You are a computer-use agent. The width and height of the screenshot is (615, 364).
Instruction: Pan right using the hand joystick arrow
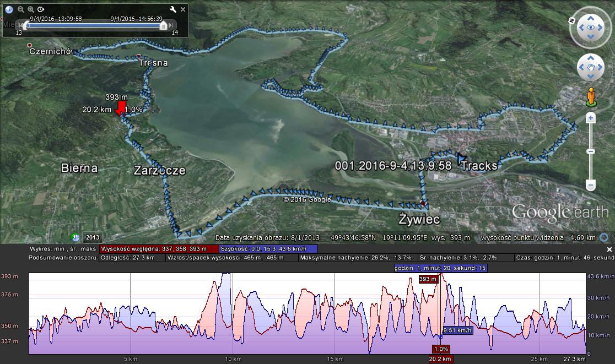pyautogui.click(x=601, y=67)
